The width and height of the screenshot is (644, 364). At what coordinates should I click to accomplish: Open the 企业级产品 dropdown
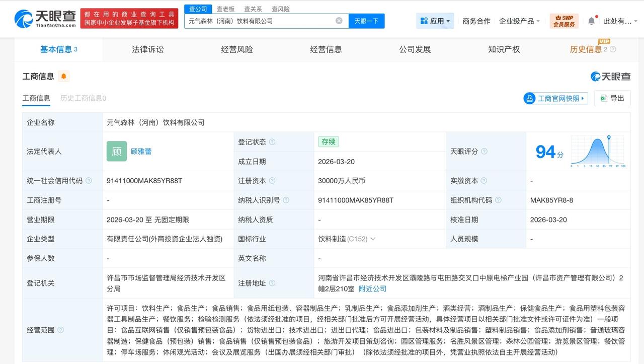click(x=519, y=21)
